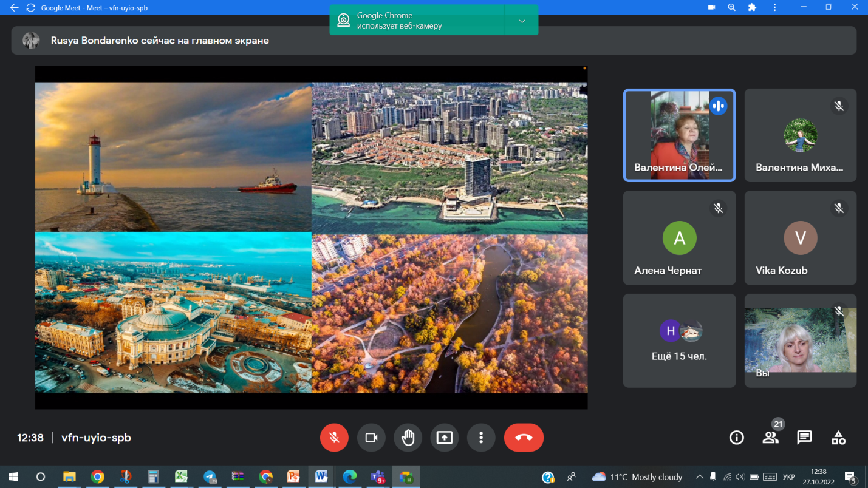Show the participants list panel

(x=770, y=438)
